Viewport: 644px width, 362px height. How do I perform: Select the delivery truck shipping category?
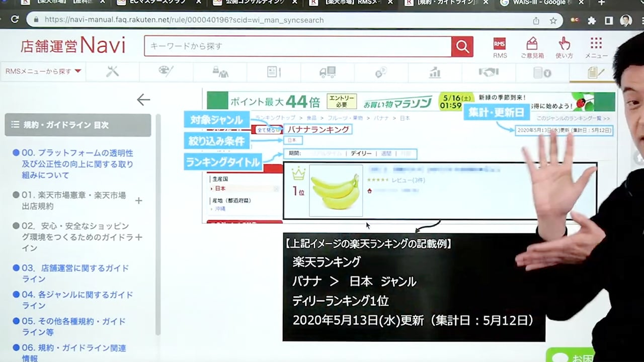[x=328, y=72]
